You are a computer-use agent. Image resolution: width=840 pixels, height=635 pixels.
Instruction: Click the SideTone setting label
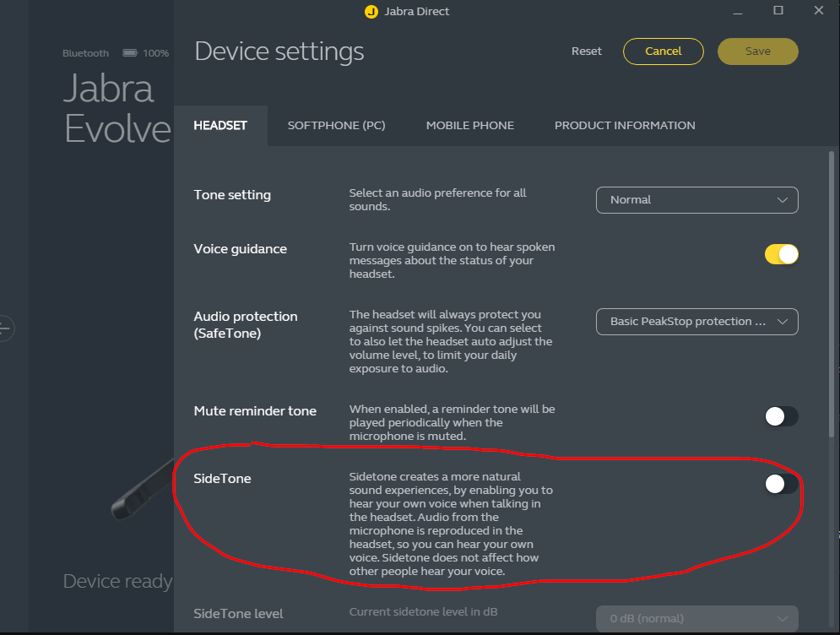tap(222, 479)
